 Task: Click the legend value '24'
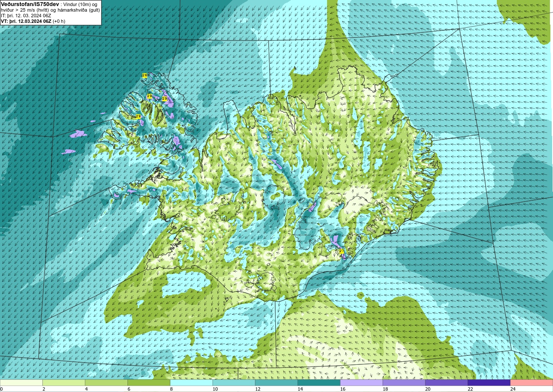point(512,389)
